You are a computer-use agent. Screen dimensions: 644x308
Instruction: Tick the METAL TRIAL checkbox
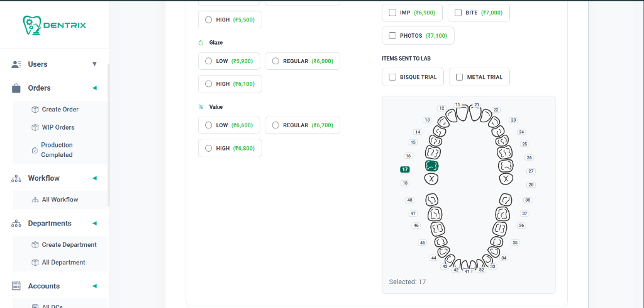[x=460, y=77]
